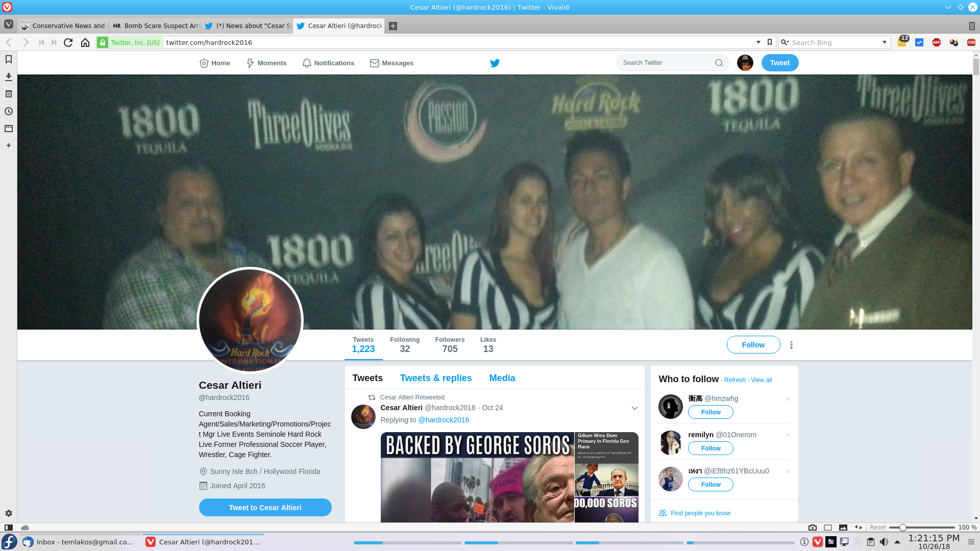Click the rewind history button

click(41, 43)
